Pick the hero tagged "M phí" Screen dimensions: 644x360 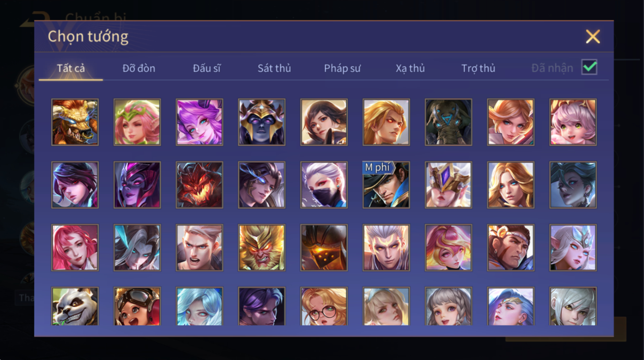click(x=386, y=185)
